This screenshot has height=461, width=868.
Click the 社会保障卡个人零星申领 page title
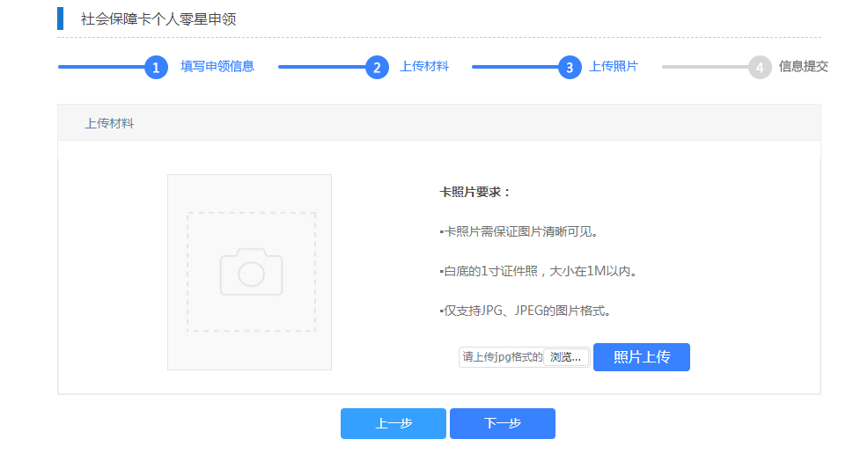point(158,18)
